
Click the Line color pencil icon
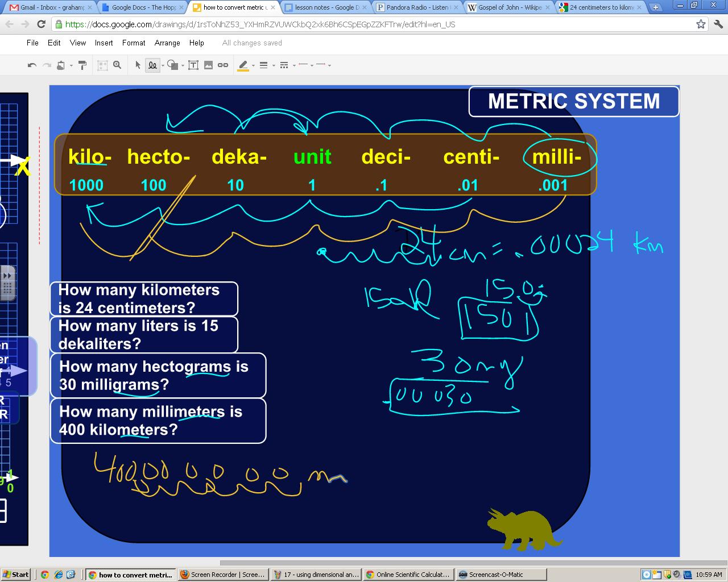243,65
